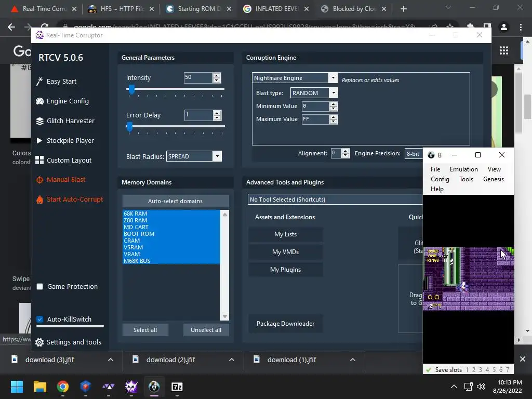This screenshot has height=399, width=532.
Task: Open a new Chrome tab
Action: 403,9
